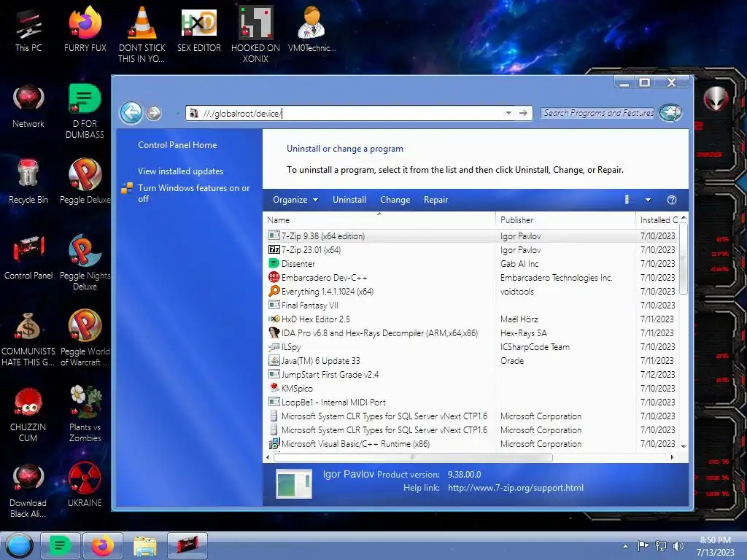Image resolution: width=747 pixels, height=560 pixels.
Task: Open the VM0Technic desktop icon
Action: tap(312, 31)
